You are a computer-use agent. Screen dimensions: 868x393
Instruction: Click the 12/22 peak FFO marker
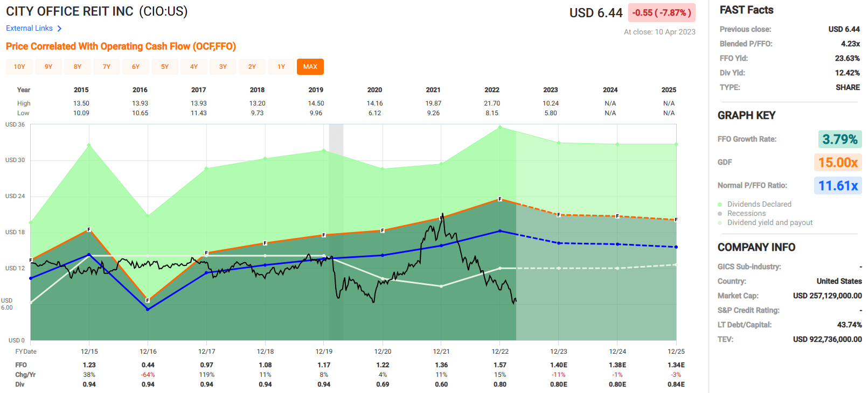point(500,199)
